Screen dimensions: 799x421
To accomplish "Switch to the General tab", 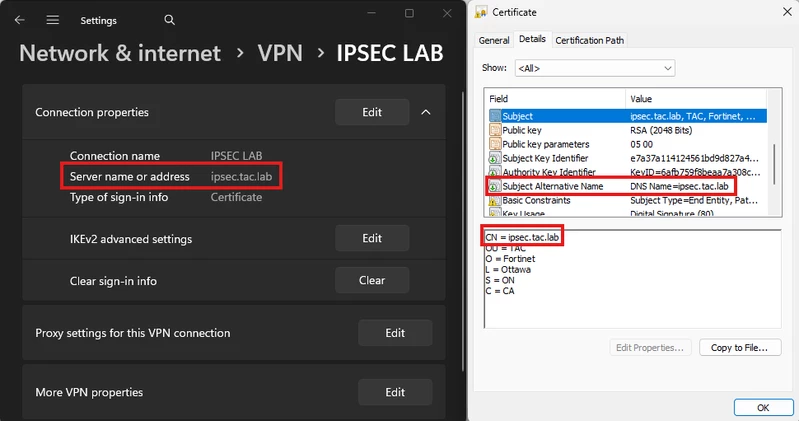I will [x=494, y=40].
